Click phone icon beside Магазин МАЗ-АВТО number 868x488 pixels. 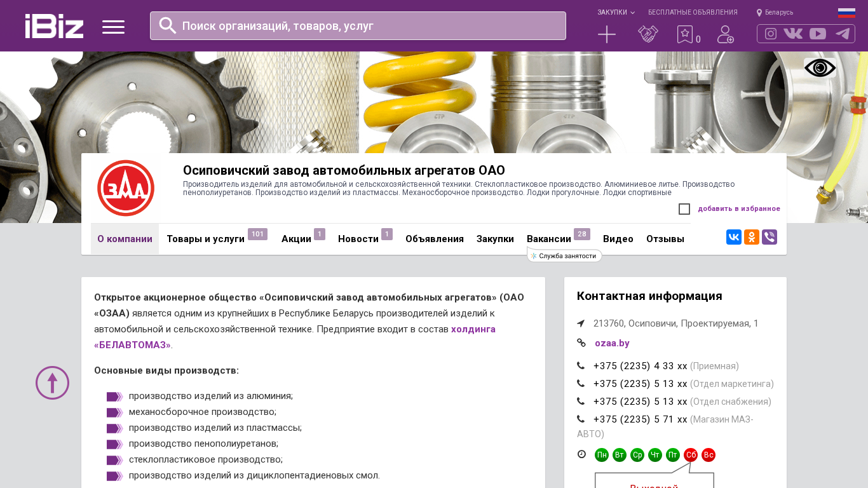581,419
